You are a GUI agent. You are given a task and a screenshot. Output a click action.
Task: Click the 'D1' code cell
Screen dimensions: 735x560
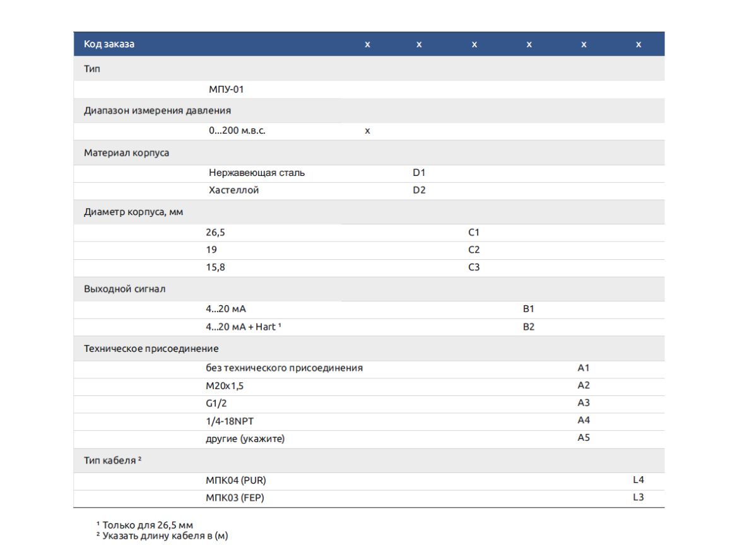(418, 173)
